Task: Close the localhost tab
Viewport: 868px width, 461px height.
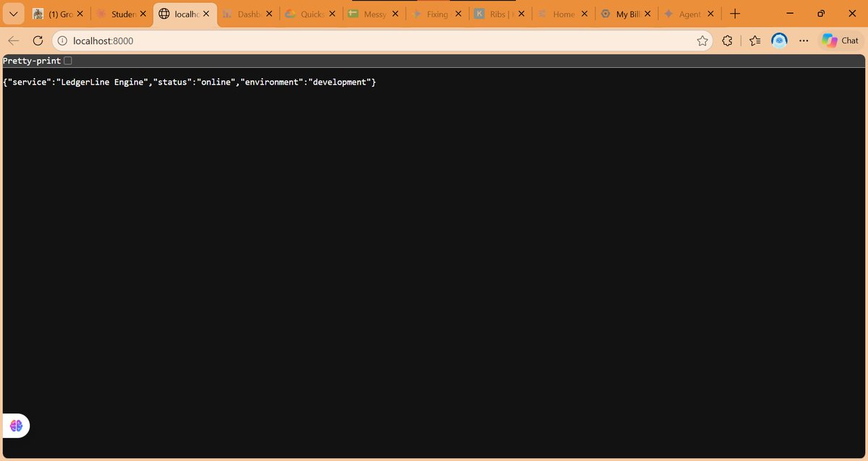Action: [x=206, y=14]
